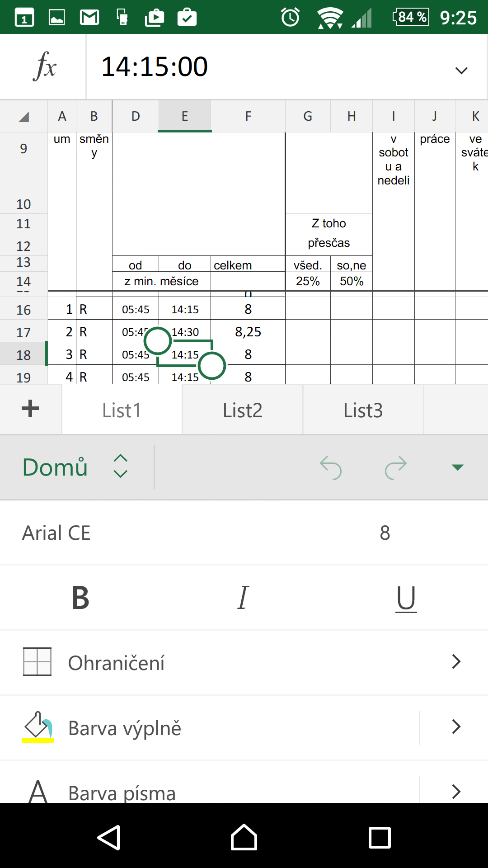Add a new sheet with plus icon

click(x=30, y=408)
